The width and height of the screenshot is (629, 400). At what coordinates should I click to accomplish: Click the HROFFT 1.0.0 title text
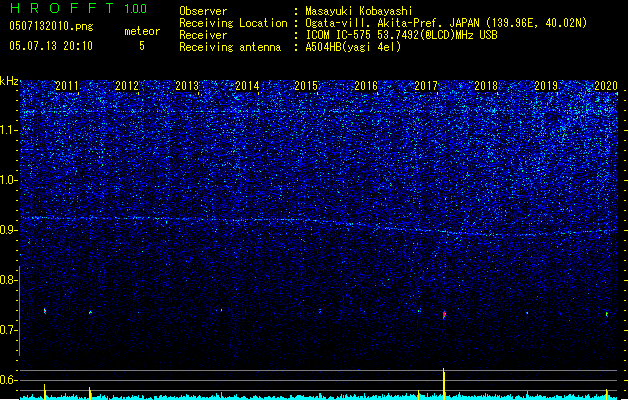tap(79, 8)
